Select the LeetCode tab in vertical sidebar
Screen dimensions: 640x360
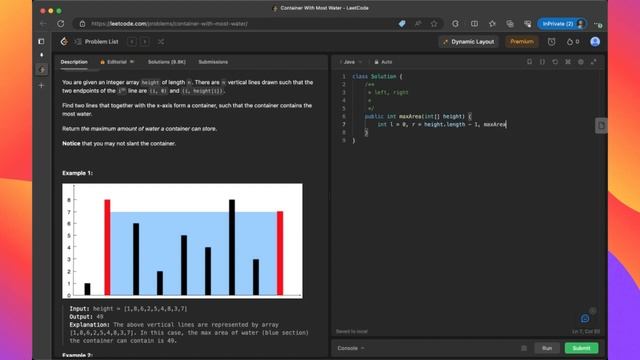pyautogui.click(x=42, y=70)
